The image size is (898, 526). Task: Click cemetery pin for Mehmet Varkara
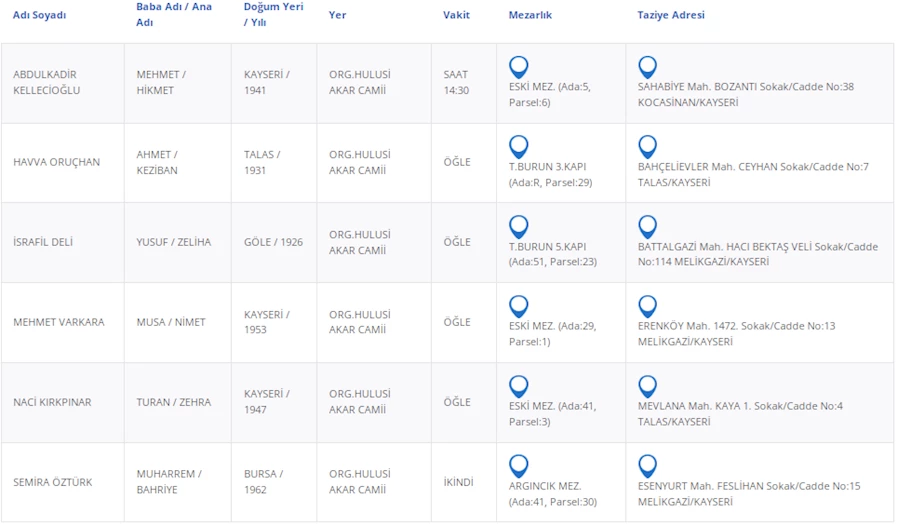(518, 307)
